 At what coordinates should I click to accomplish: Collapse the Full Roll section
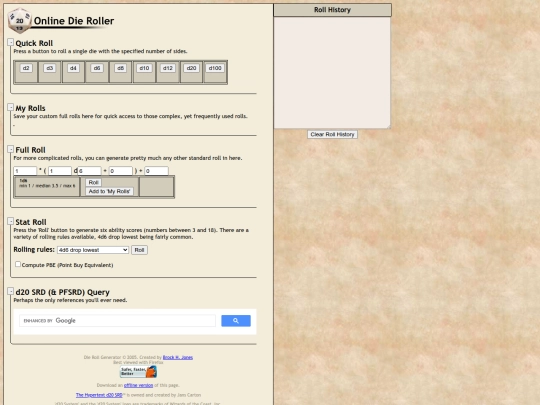click(x=11, y=149)
